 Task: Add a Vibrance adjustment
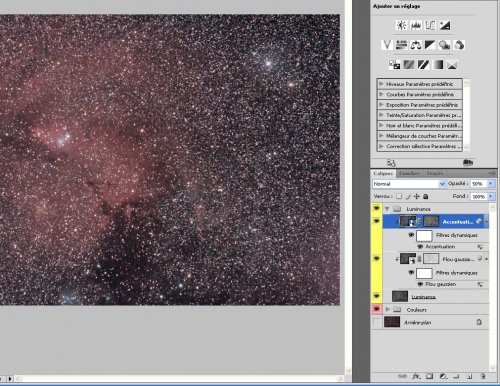click(387, 45)
